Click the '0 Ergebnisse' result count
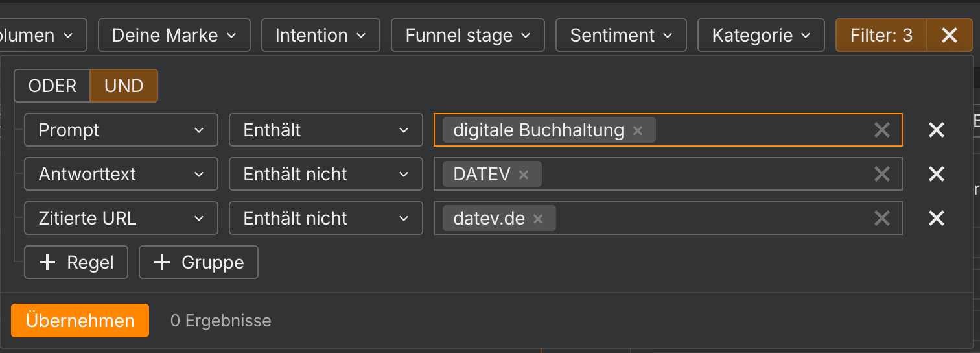Image resolution: width=980 pixels, height=353 pixels. pos(221,321)
